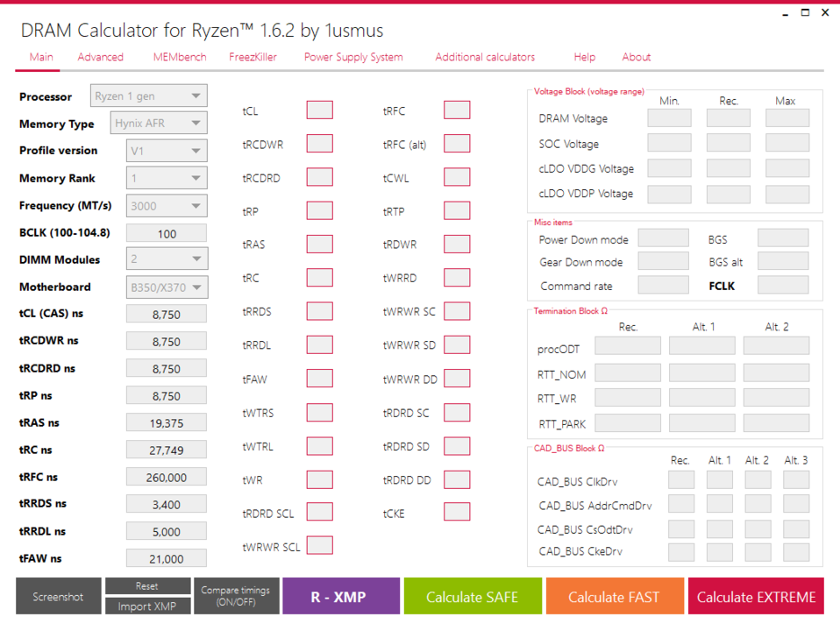
Task: Click the R - XMP button
Action: point(338,597)
